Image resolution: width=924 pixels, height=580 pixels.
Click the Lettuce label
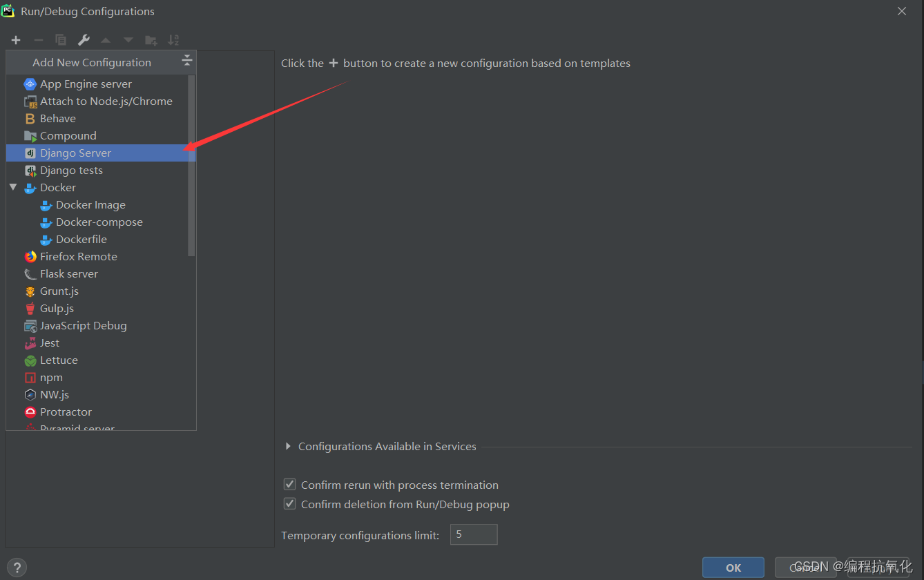59,360
